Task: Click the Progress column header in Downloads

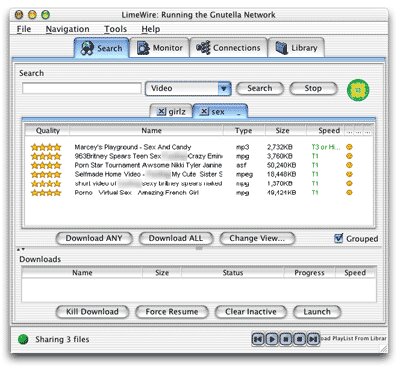Action: click(309, 273)
